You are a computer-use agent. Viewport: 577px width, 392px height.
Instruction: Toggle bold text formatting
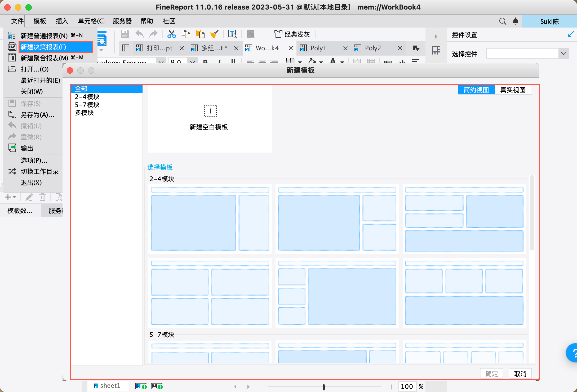coord(205,62)
